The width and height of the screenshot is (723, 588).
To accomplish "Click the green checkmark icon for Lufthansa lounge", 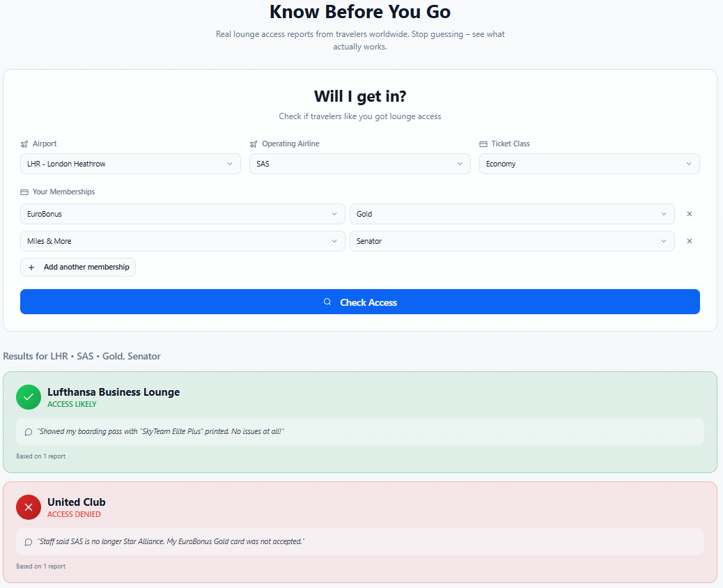I will [x=29, y=397].
